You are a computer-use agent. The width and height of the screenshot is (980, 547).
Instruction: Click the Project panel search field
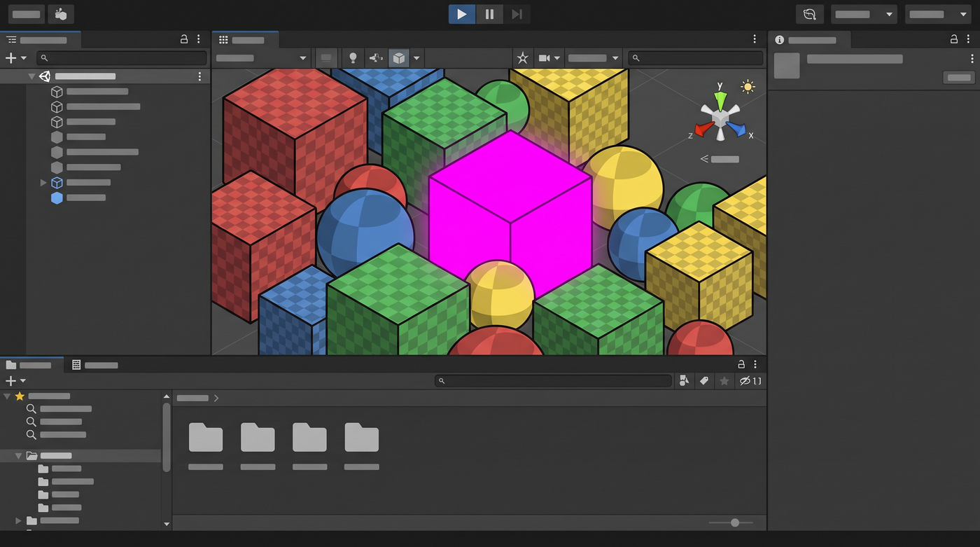553,381
